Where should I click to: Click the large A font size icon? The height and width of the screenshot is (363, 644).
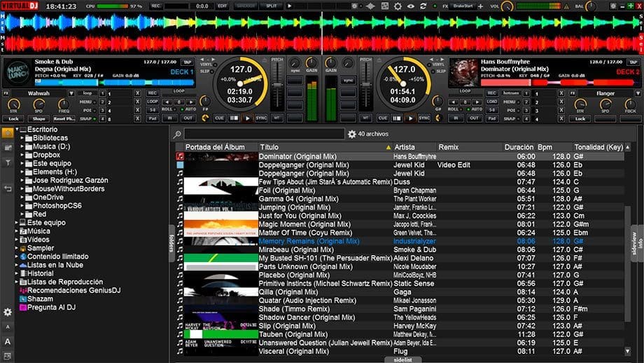coord(8,341)
